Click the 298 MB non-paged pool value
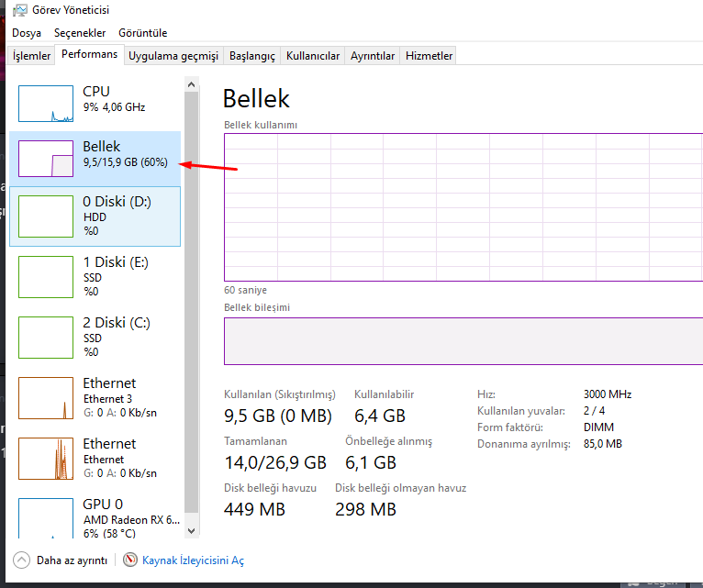Viewport: 703px width, 588px height. 365,509
